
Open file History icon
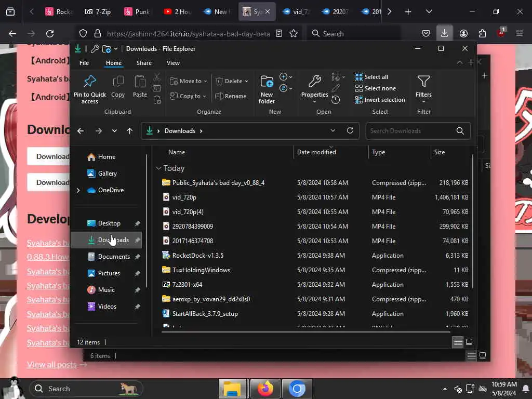(x=336, y=100)
